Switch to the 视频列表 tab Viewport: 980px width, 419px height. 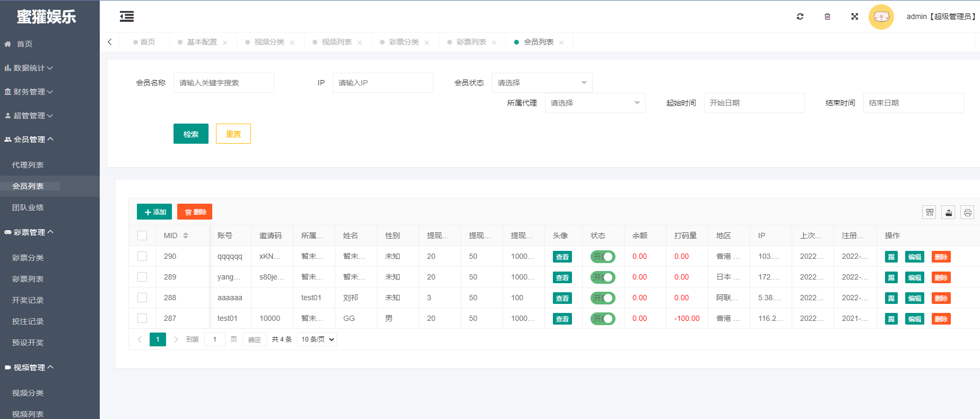336,42
